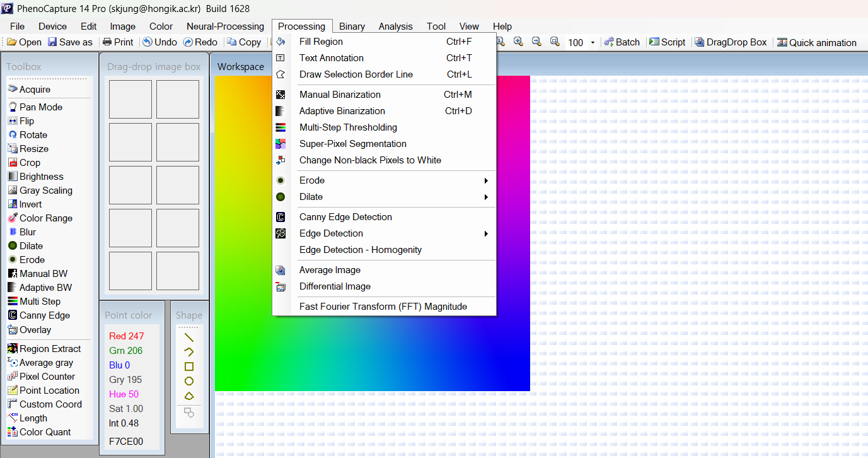The width and height of the screenshot is (868, 458).
Task: Start Quick animation from the toolbar
Action: click(x=817, y=42)
